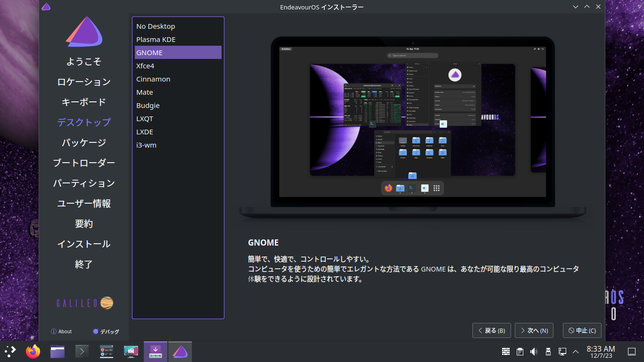Click the 戻る (B) back button
Screen dimensions: 644x362
pyautogui.click(x=492, y=330)
